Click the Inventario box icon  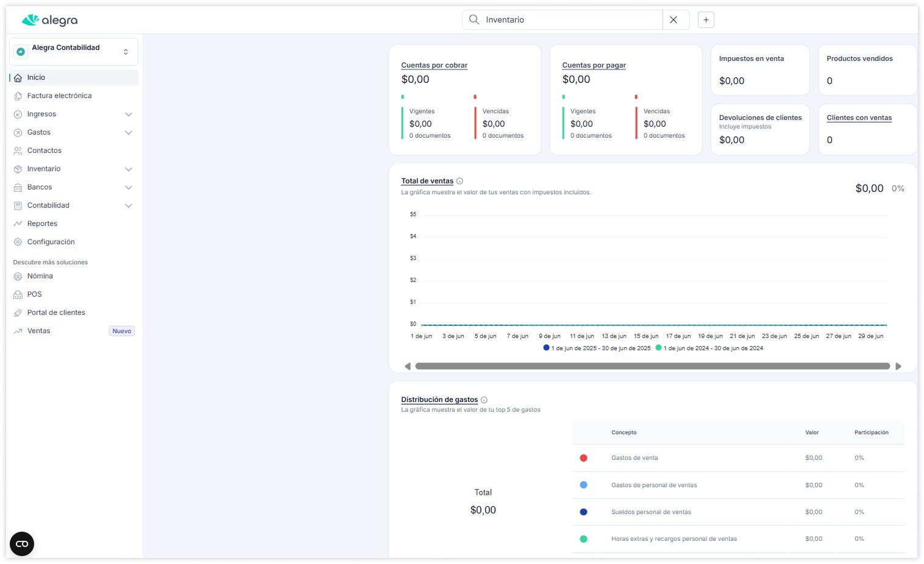pyautogui.click(x=18, y=169)
